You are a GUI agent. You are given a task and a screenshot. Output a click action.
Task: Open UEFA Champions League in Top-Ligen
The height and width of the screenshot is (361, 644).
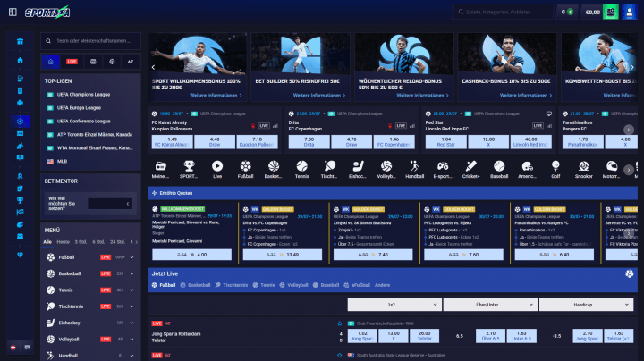(83, 95)
